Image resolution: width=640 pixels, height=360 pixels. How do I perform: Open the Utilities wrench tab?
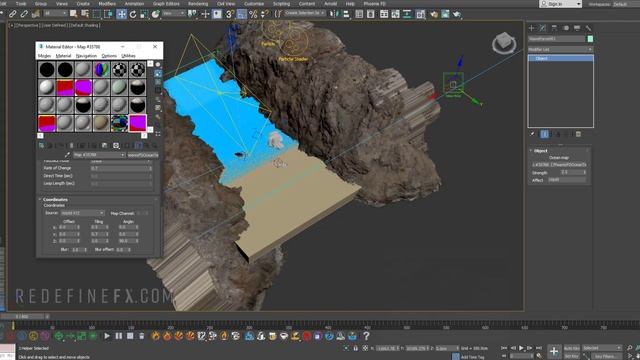588,28
